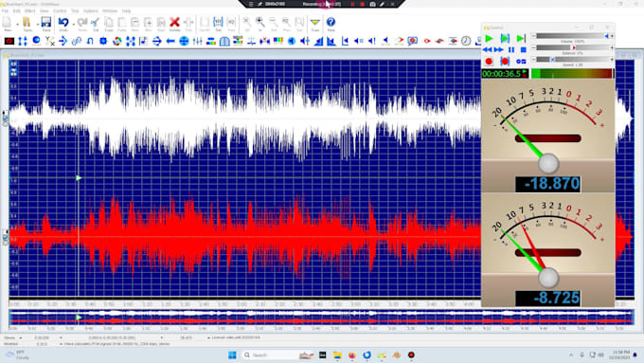Click the blue Stop button
The image size is (644, 363).
coord(523,49)
